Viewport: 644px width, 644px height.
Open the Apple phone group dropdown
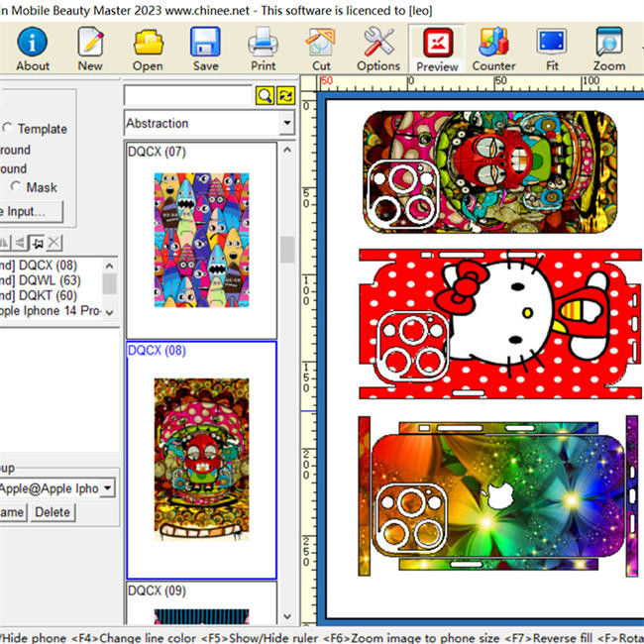pos(107,487)
